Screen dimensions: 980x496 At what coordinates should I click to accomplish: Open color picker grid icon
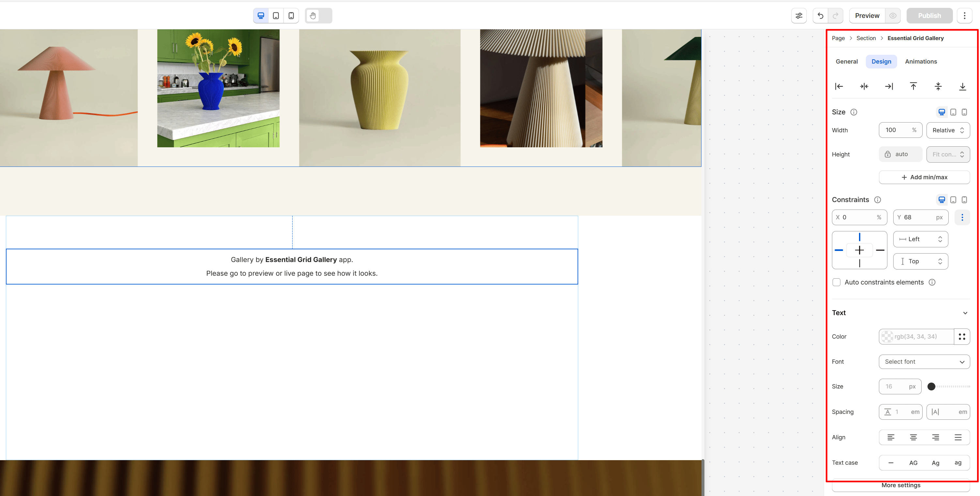(x=962, y=336)
